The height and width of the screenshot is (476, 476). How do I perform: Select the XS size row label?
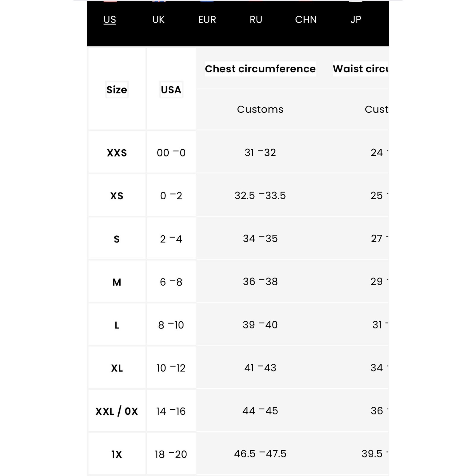pos(117,196)
